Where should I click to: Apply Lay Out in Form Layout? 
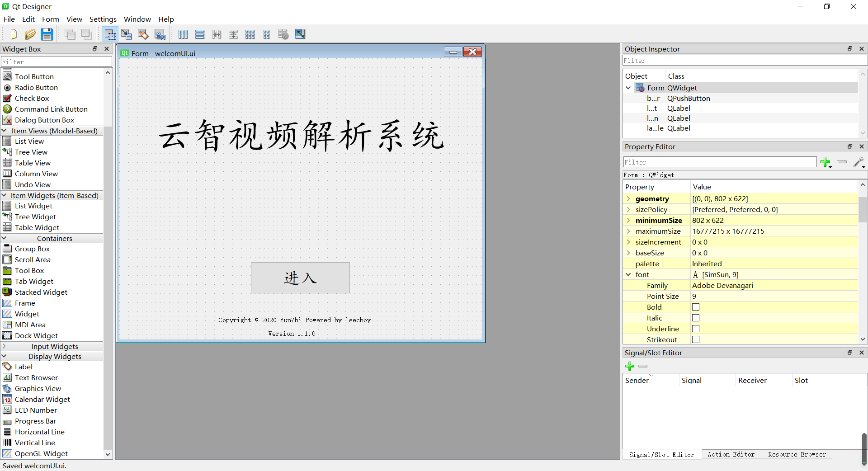click(267, 34)
